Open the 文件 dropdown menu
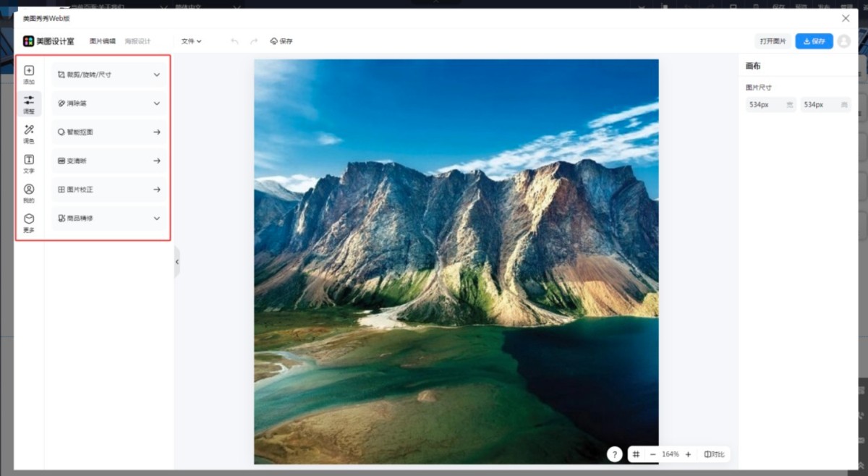Viewport: 868px width, 476px height. 191,41
